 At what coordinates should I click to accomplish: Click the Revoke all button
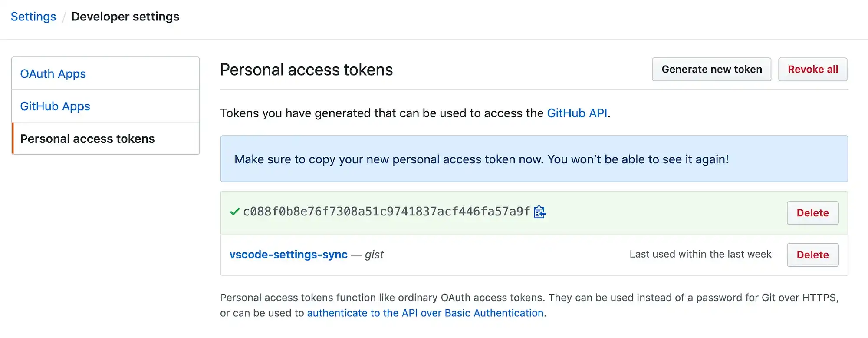click(812, 70)
